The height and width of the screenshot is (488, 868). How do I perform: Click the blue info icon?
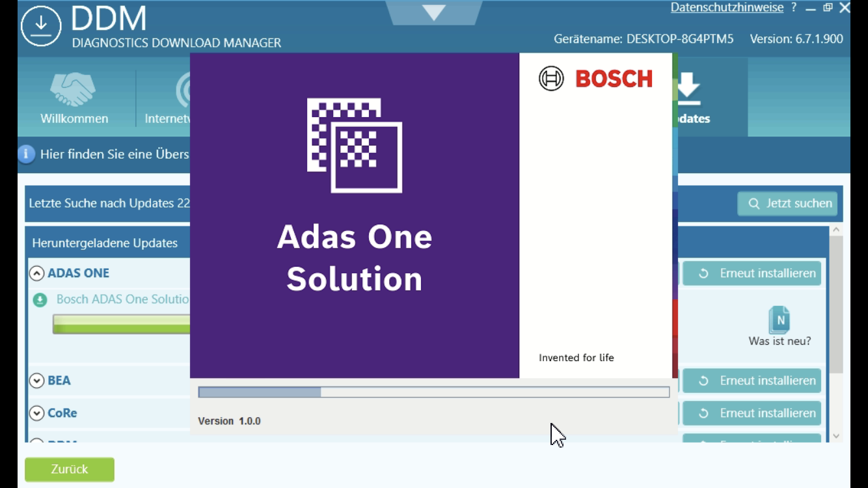(26, 154)
